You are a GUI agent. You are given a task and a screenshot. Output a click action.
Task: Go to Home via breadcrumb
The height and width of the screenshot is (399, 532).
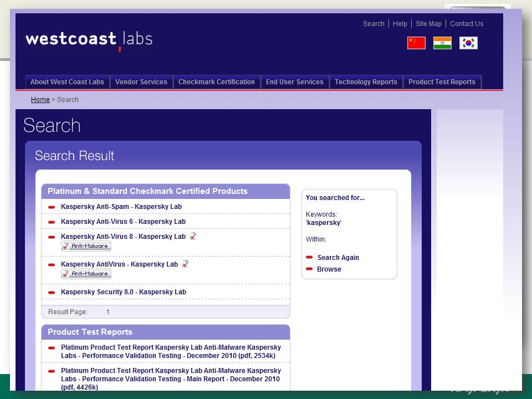(40, 100)
